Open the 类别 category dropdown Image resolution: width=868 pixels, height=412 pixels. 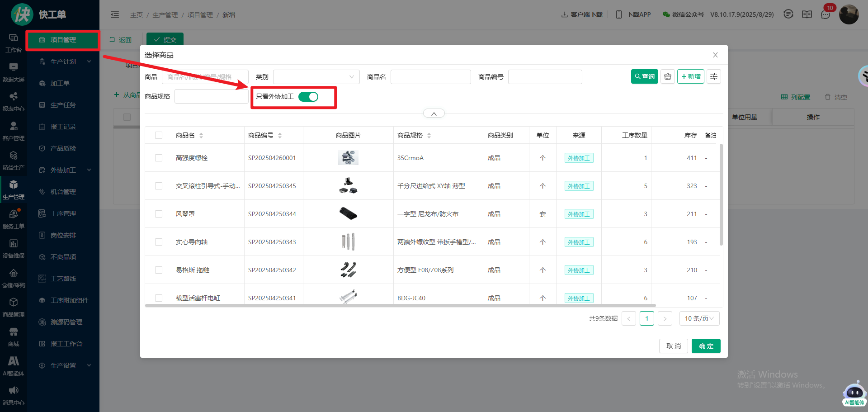[x=316, y=77]
